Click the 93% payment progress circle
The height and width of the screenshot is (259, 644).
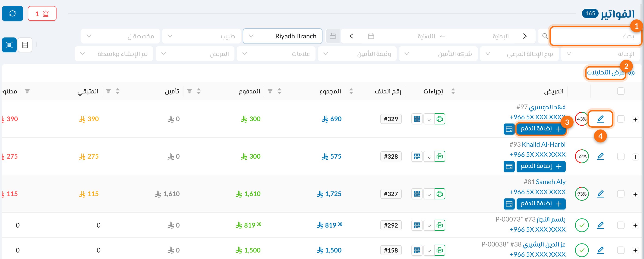tap(582, 194)
